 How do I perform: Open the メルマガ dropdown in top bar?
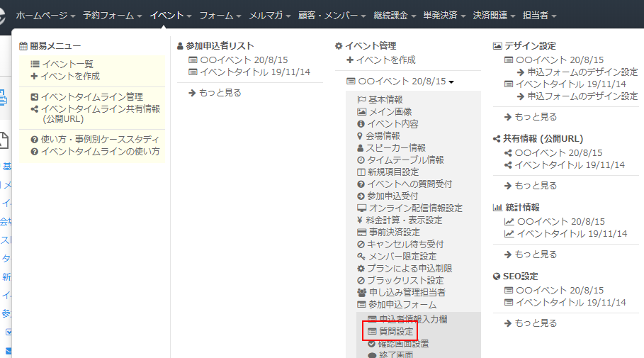click(x=270, y=15)
